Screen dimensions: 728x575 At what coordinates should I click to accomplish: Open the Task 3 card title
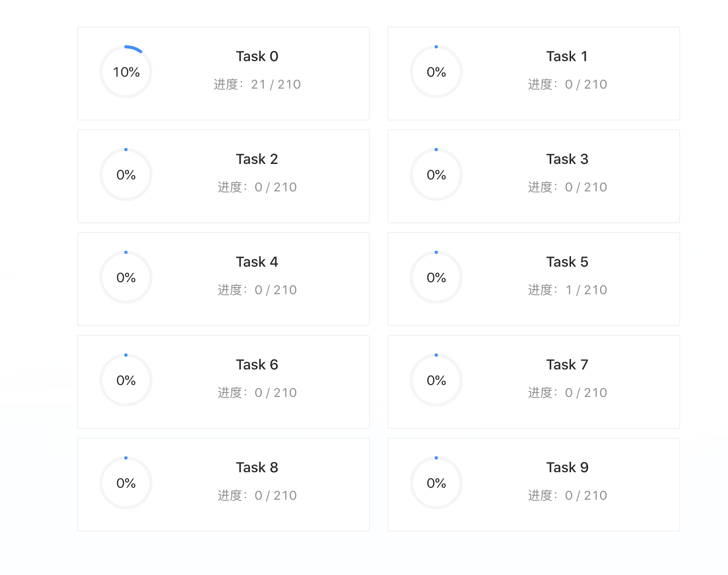pos(567,159)
